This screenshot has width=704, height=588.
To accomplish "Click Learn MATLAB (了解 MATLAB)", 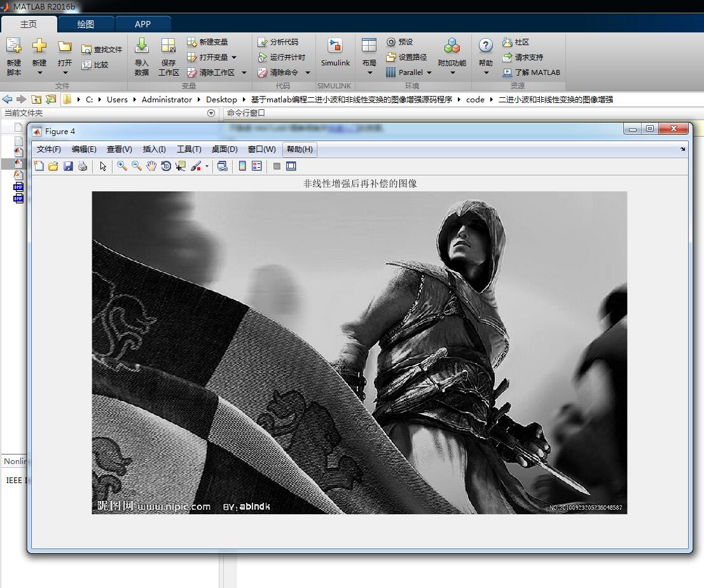I will click(532, 72).
